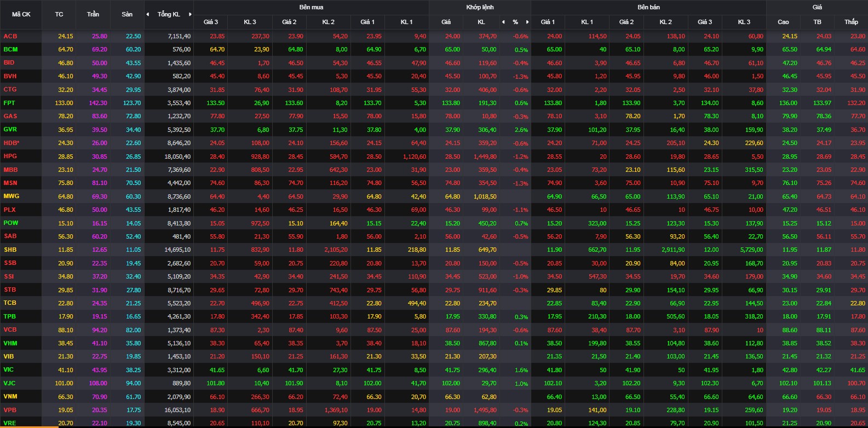Pick the VPB ticker symbol
This screenshot has width=868, height=428.
10,409
